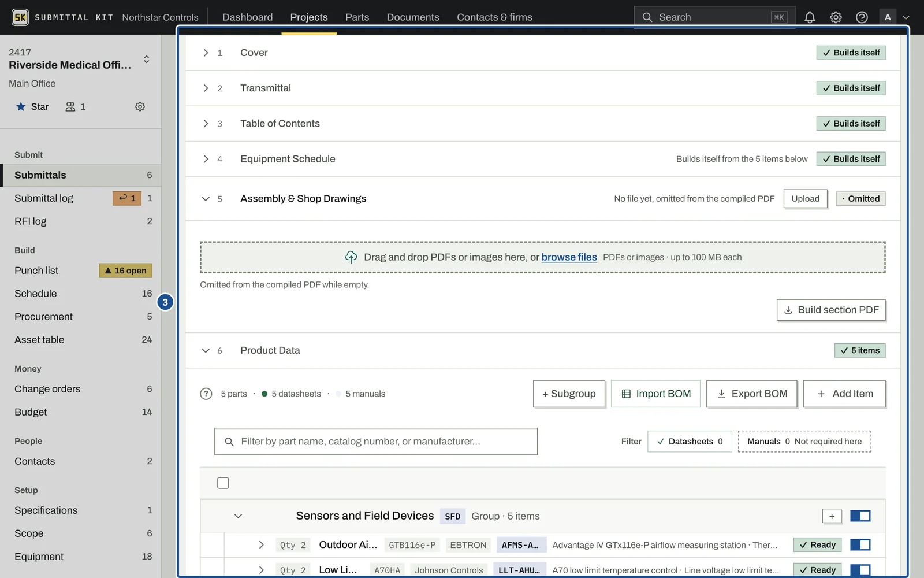Screen dimensions: 924x578
Task: Toggle the Sensors and Field Devices group switch
Action: (x=860, y=516)
